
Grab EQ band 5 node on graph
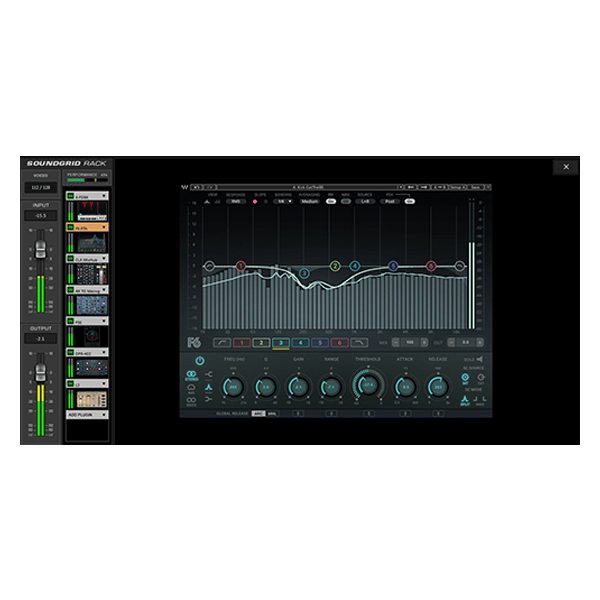(x=393, y=266)
